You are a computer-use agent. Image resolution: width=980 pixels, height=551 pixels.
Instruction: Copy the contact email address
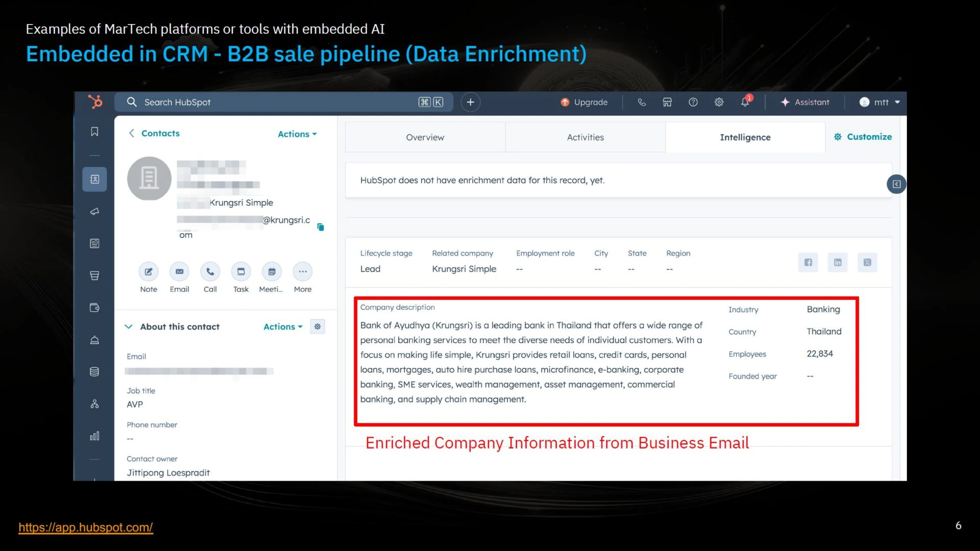pos(321,227)
